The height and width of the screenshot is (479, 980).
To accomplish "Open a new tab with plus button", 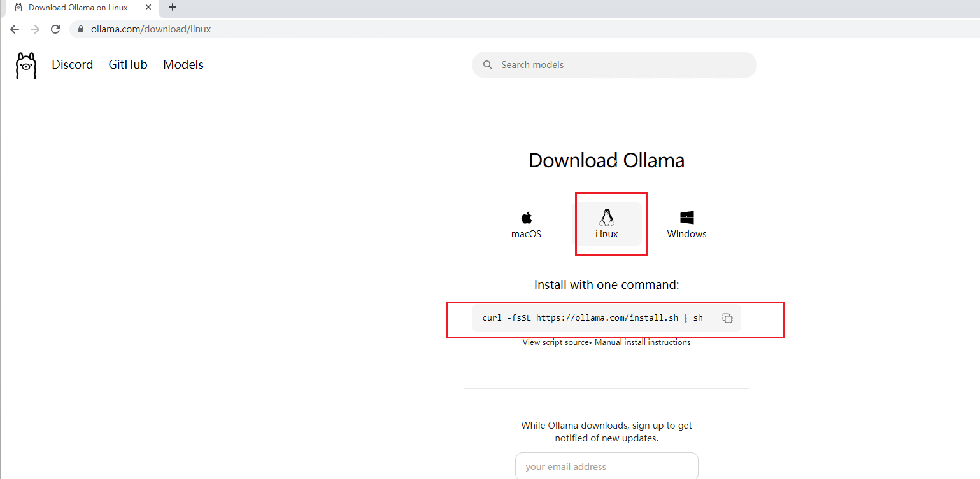I will (173, 8).
